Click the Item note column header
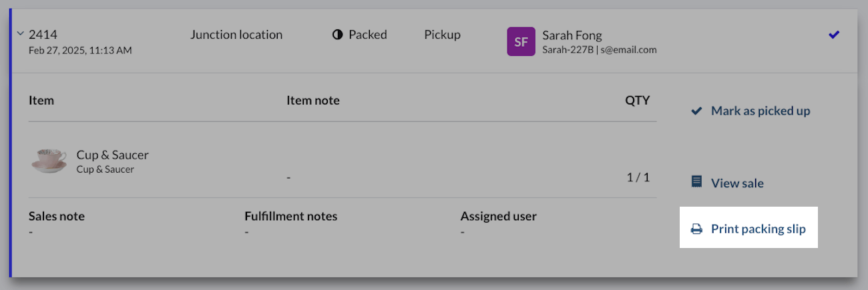 click(x=312, y=101)
